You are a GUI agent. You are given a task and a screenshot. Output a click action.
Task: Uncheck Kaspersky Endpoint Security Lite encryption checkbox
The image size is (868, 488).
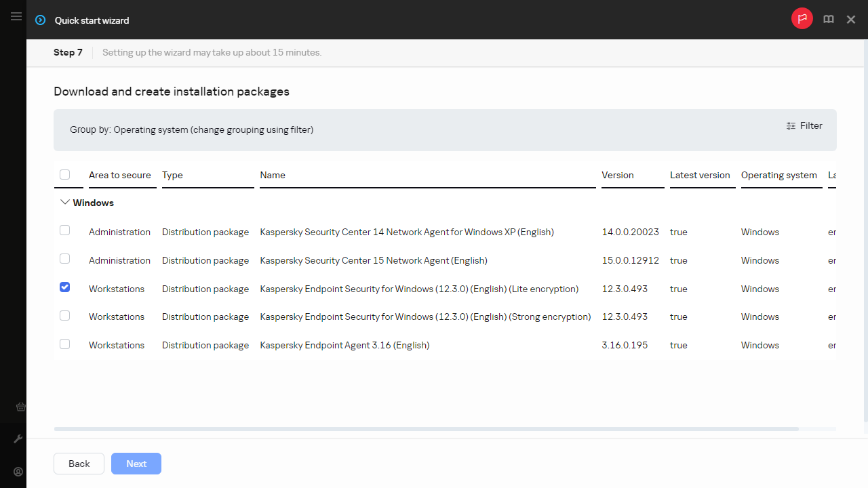(65, 287)
